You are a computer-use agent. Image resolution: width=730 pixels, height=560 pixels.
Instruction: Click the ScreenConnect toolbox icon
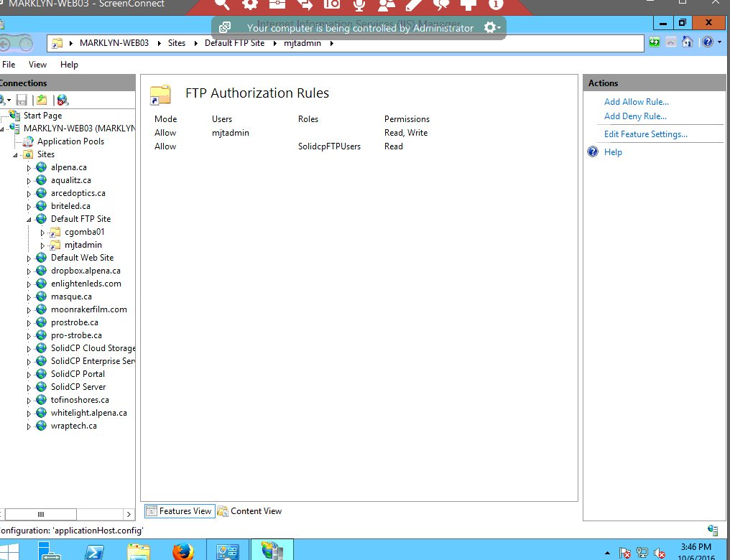[277, 4]
